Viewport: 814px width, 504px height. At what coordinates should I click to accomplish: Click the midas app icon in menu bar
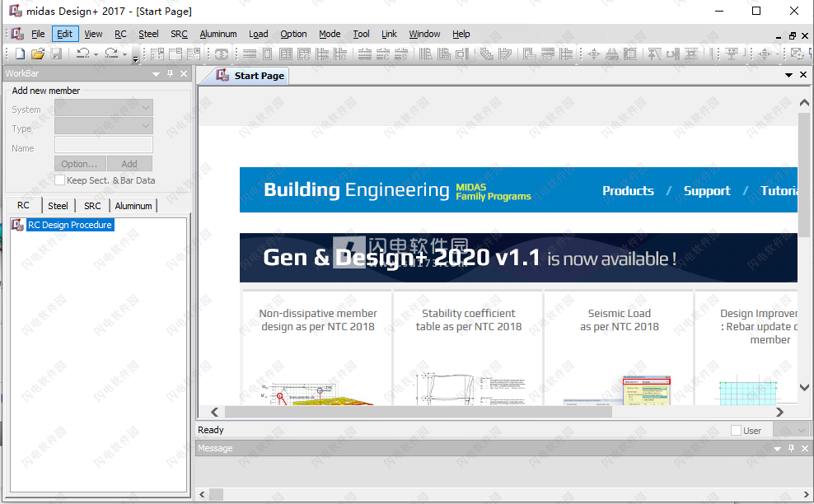(x=17, y=34)
